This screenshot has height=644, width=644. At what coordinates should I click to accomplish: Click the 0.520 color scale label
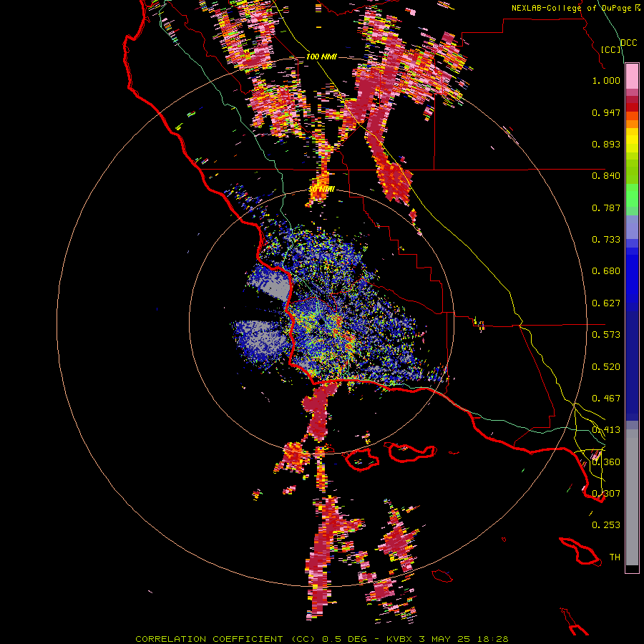click(606, 367)
